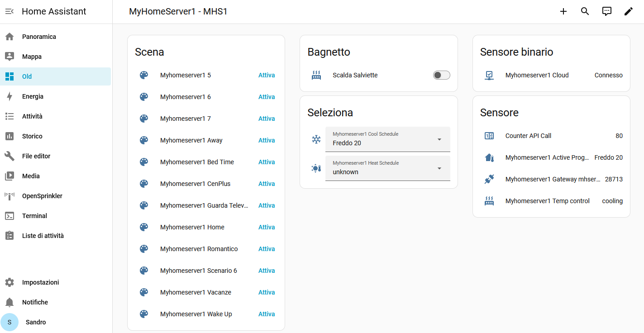Screen dimensions: 644x333
Task: Open search with the magnifier icon
Action: click(x=585, y=11)
